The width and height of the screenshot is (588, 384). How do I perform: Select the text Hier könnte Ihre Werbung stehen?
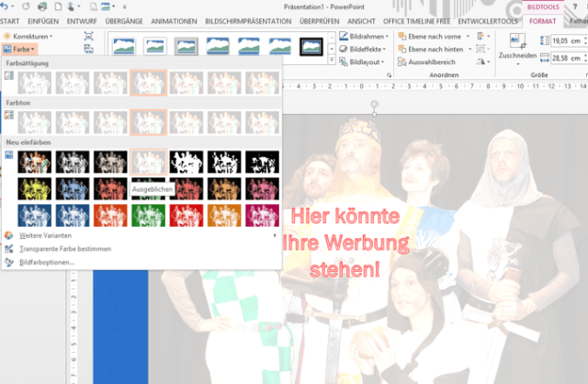[x=345, y=243]
